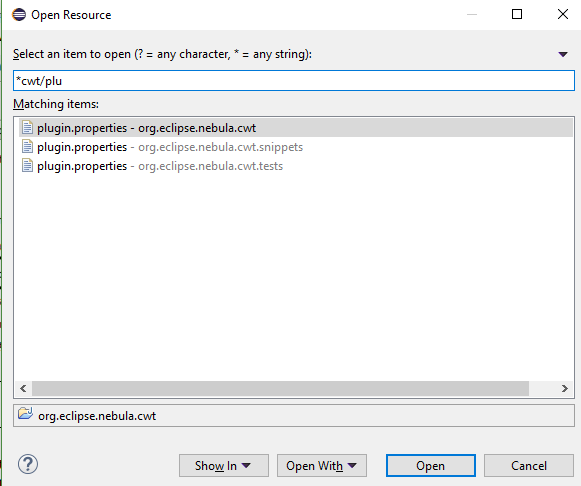Close the Open Resource dialog
581x486 pixels.
click(x=562, y=14)
